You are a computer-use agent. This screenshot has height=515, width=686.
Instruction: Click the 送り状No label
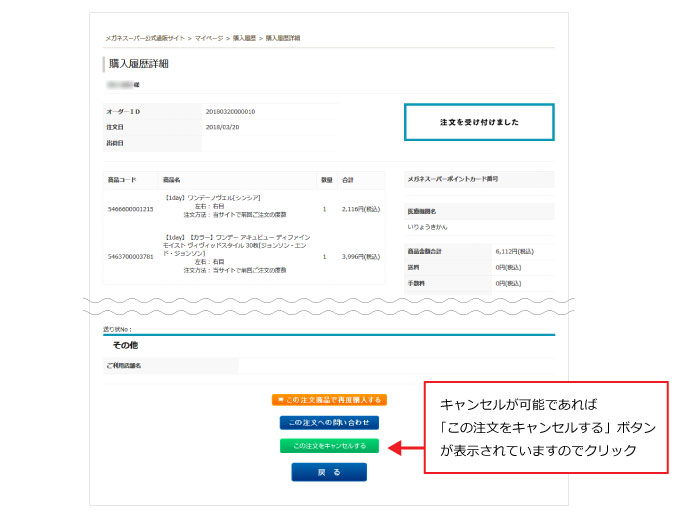(x=117, y=329)
